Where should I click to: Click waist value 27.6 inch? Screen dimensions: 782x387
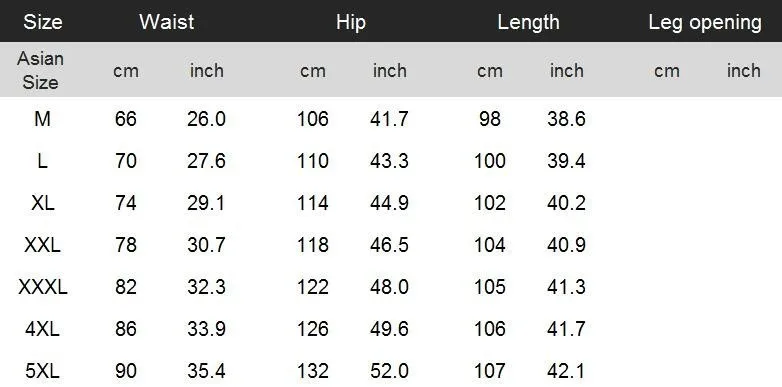coord(206,161)
